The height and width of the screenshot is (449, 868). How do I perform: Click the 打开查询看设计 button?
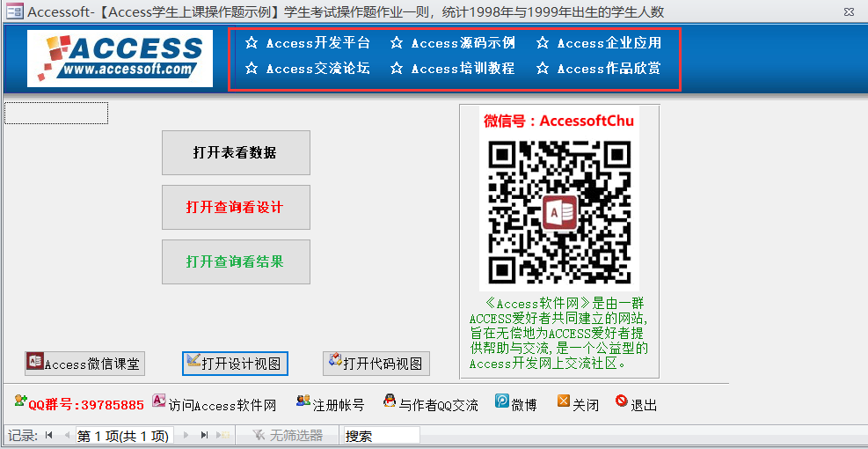tap(236, 207)
